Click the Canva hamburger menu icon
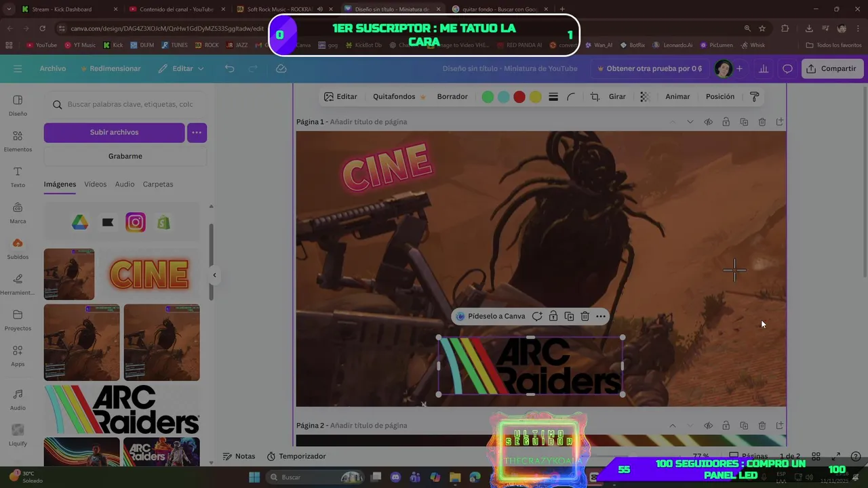 pyautogui.click(x=18, y=68)
